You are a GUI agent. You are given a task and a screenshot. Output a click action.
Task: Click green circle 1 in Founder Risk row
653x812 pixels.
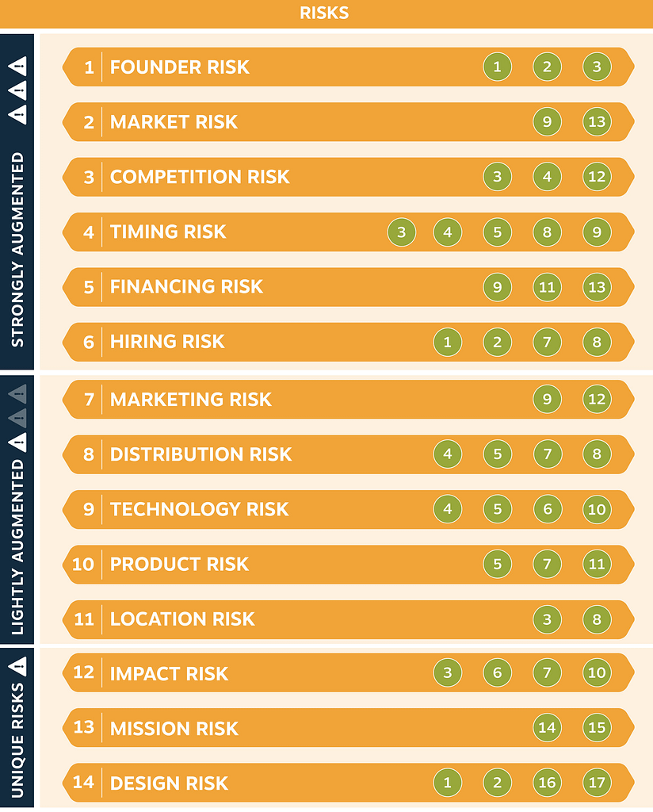point(497,67)
